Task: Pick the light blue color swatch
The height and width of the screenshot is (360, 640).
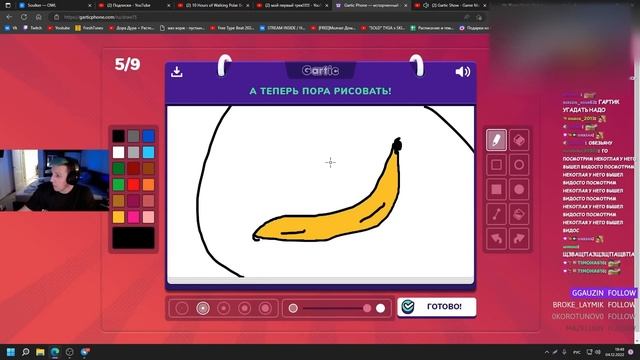Action: (149, 152)
